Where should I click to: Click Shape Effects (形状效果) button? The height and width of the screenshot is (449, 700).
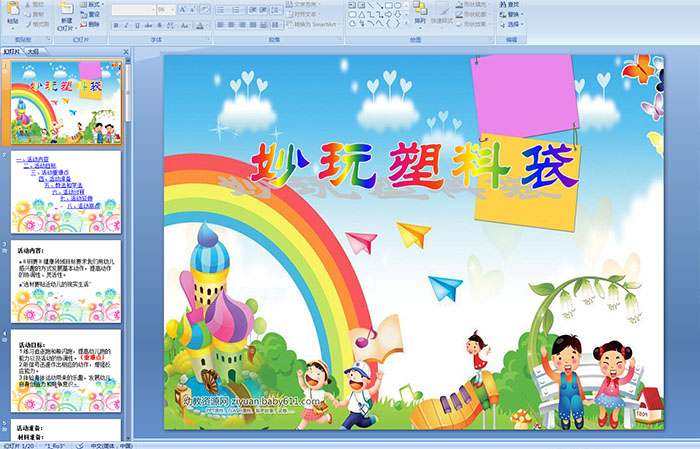472,24
